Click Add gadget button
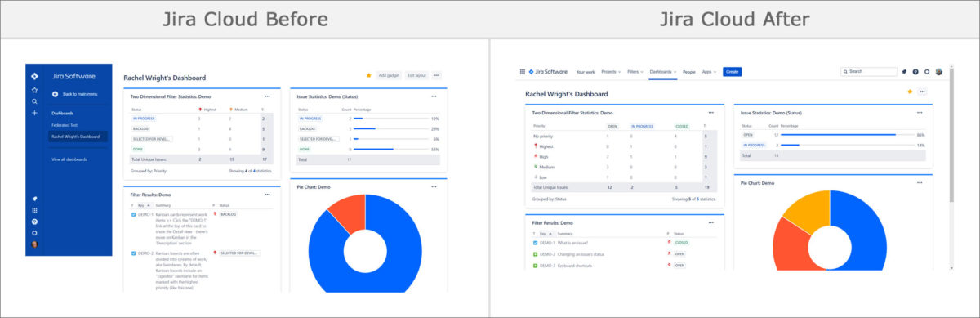This screenshot has height=318, width=980. coord(388,75)
